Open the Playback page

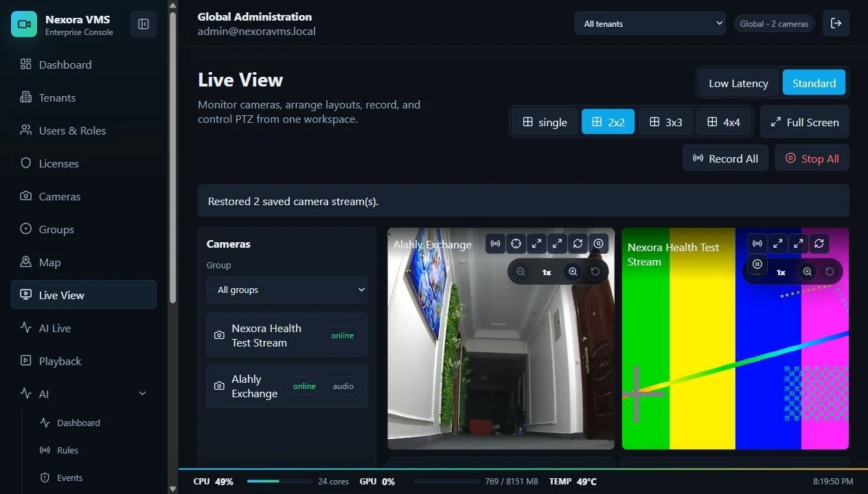(x=84, y=361)
